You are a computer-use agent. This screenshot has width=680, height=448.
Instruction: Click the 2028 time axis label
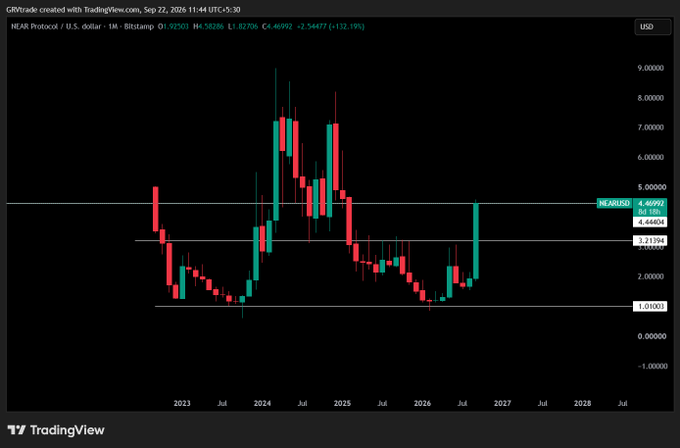coord(582,403)
